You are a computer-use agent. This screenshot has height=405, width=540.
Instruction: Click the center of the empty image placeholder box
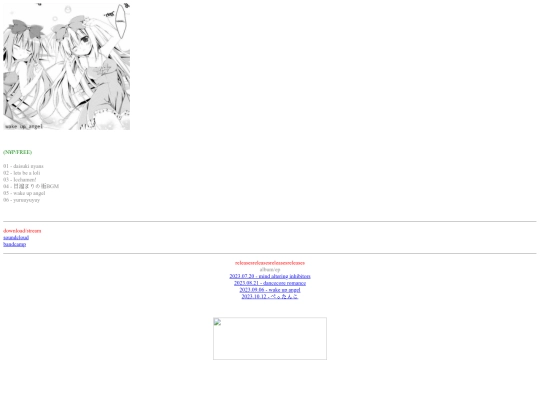(270, 339)
